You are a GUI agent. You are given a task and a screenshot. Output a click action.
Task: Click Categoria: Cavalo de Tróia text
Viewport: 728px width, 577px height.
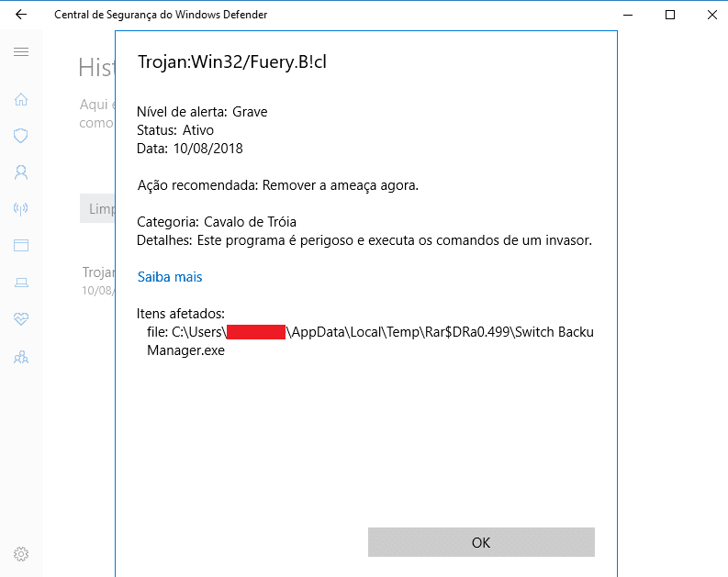tap(217, 222)
